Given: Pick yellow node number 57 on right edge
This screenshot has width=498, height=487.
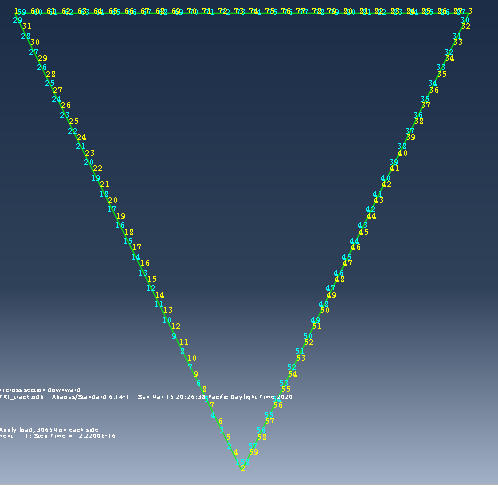Looking at the screenshot, I should [270, 421].
